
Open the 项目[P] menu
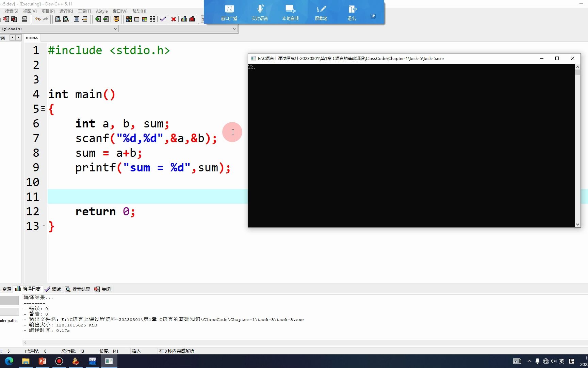pyautogui.click(x=48, y=11)
